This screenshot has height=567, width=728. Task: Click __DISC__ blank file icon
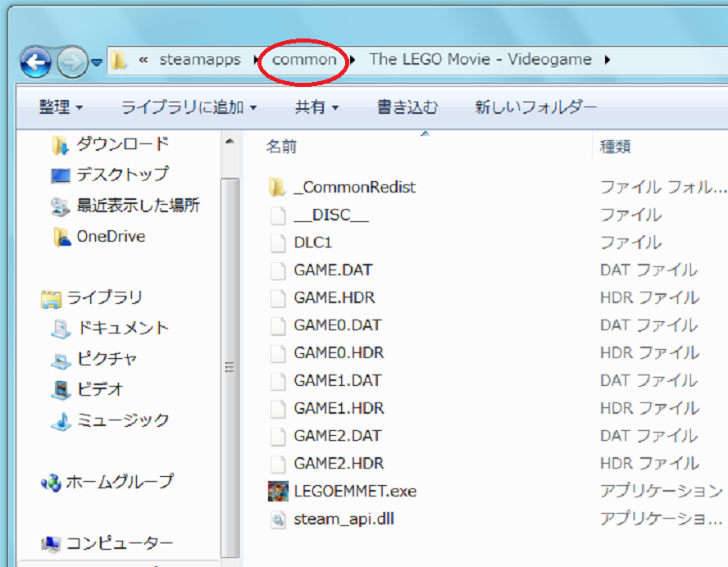tap(278, 215)
